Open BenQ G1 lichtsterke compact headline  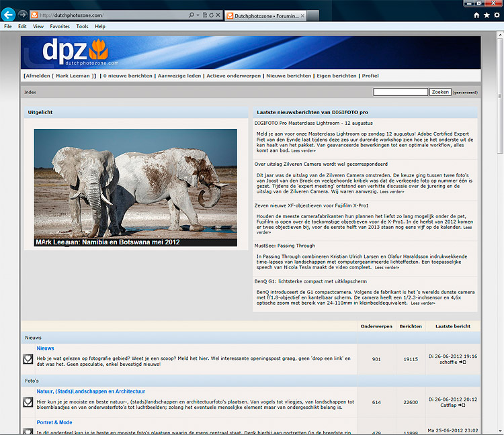pos(310,281)
